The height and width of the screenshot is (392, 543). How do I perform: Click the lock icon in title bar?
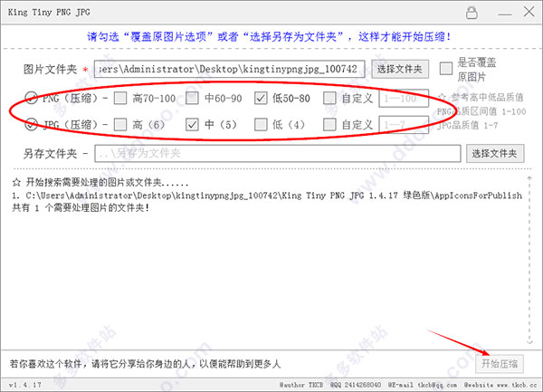pos(472,13)
